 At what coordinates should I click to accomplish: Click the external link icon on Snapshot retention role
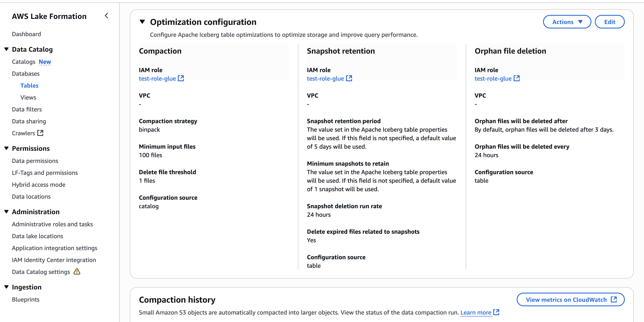[349, 78]
